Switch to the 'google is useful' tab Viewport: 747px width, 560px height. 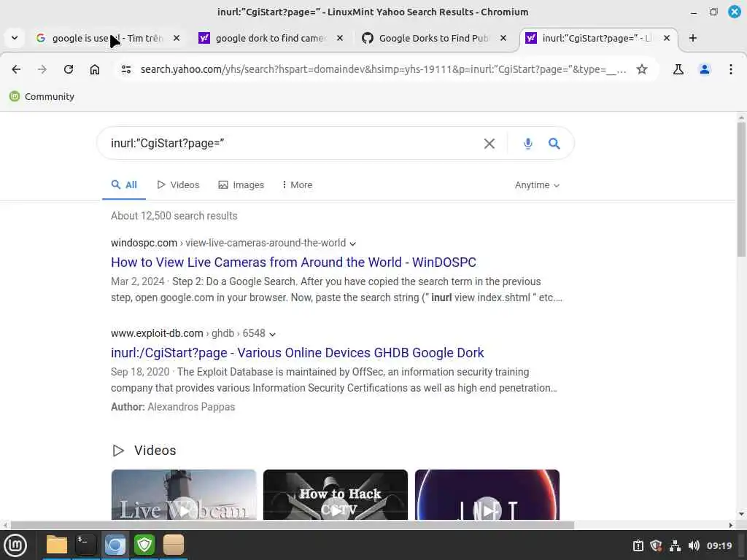[107, 38]
